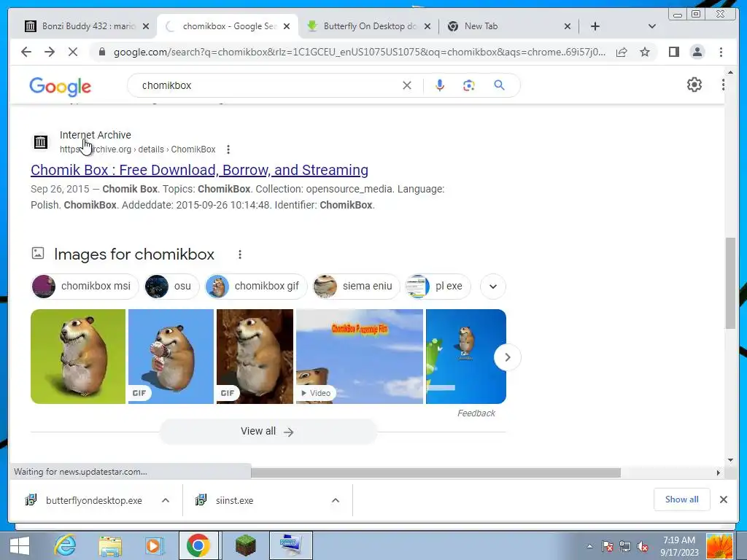
Task: Go to Google homepage via logo
Action: (x=60, y=86)
